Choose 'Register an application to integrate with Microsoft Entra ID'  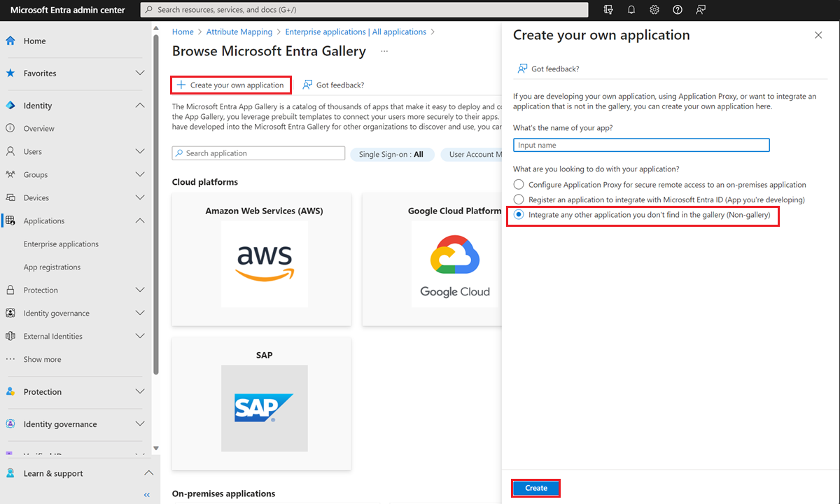click(517, 199)
